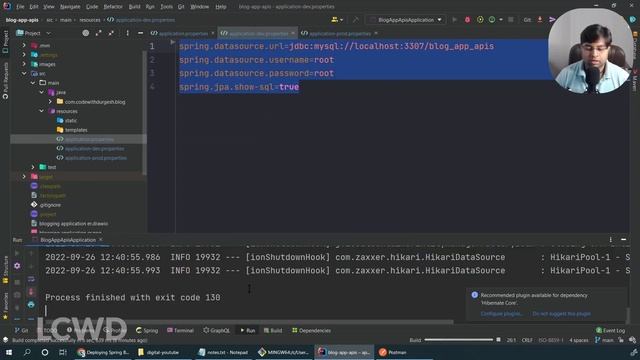Expand the .mvn folder
The image size is (640, 360).
[x=24, y=45]
